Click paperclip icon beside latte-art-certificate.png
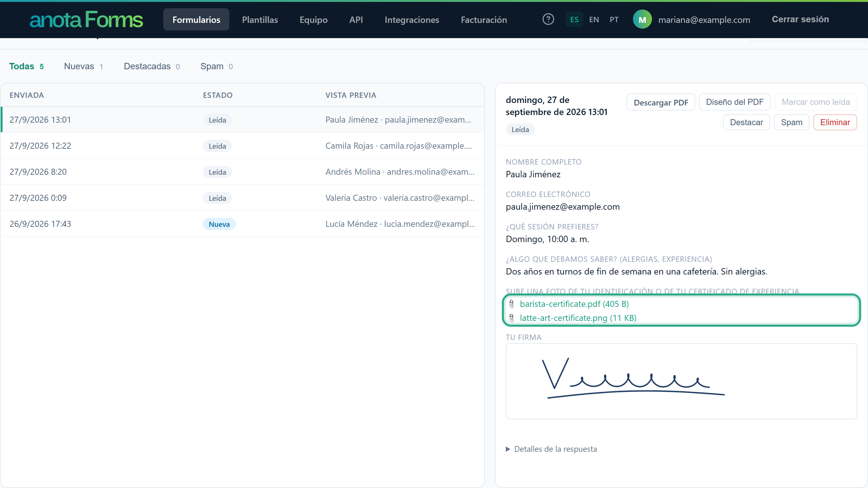Image resolution: width=868 pixels, height=488 pixels. (512, 318)
